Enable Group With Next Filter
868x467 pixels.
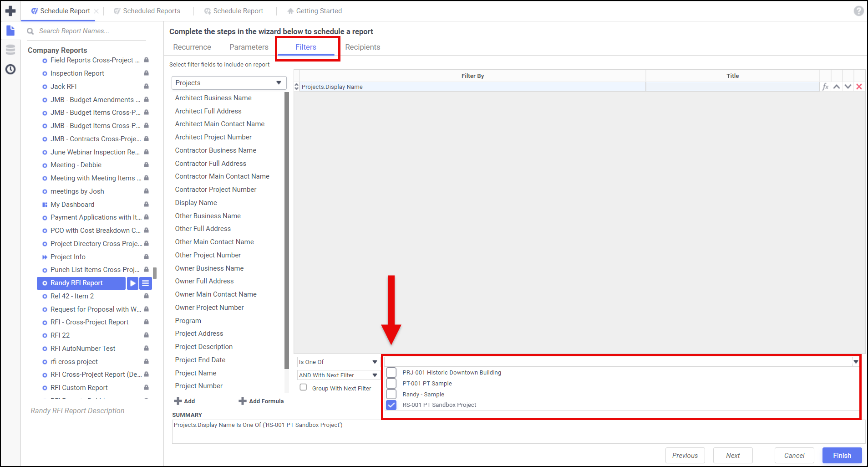point(303,387)
